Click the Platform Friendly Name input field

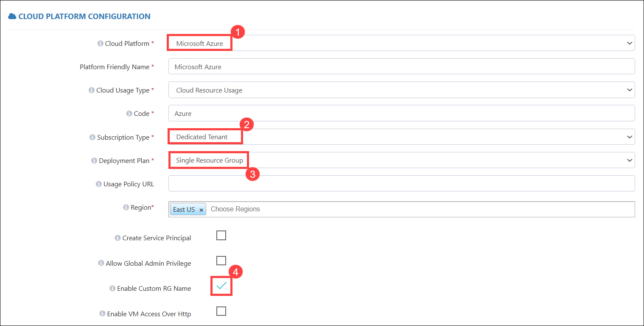pos(401,67)
